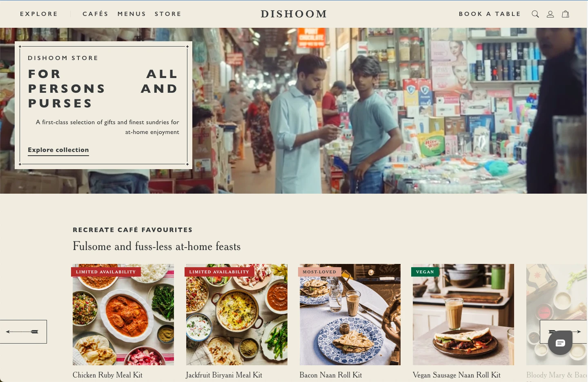Open the Cafés menu item
The image size is (588, 382).
96,14
